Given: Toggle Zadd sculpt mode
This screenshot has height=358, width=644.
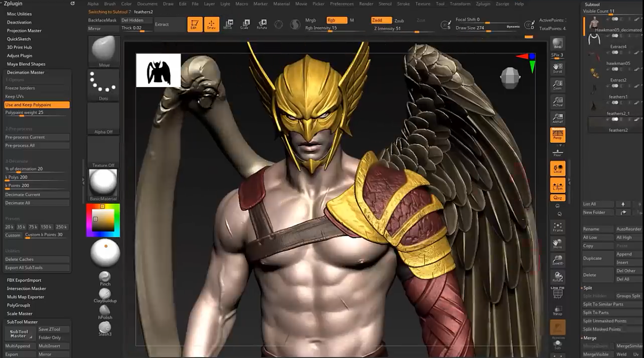Looking at the screenshot, I should click(x=381, y=20).
